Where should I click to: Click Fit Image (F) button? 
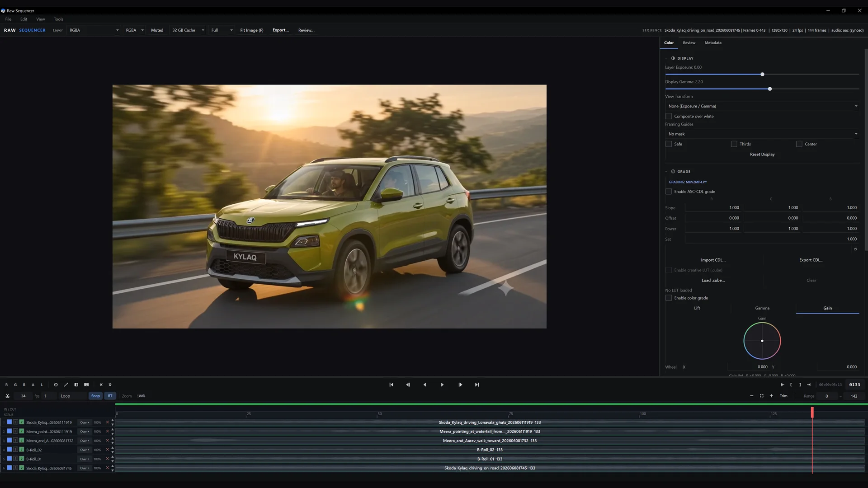(252, 30)
